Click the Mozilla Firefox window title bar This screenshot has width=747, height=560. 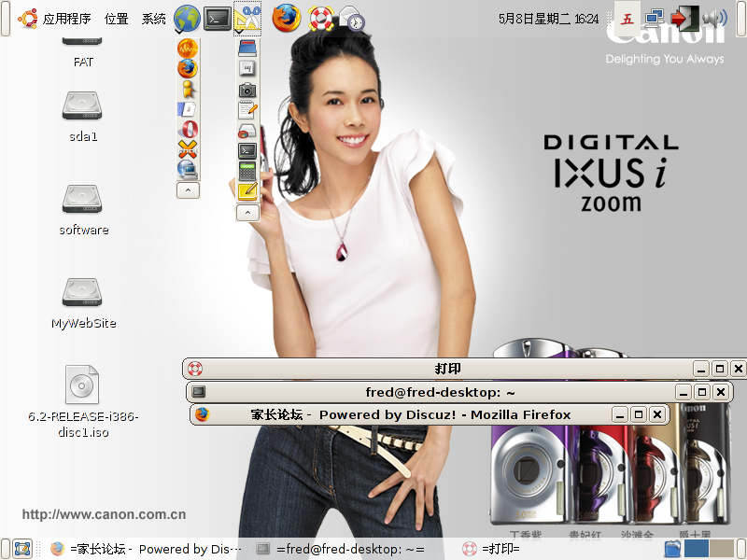(x=411, y=414)
